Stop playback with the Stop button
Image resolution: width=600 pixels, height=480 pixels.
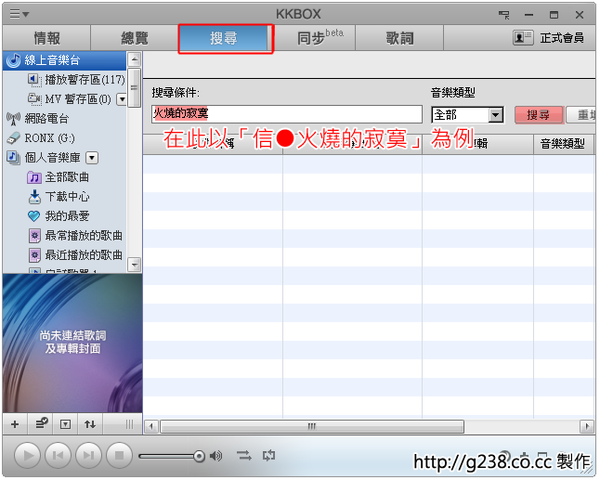pos(119,456)
